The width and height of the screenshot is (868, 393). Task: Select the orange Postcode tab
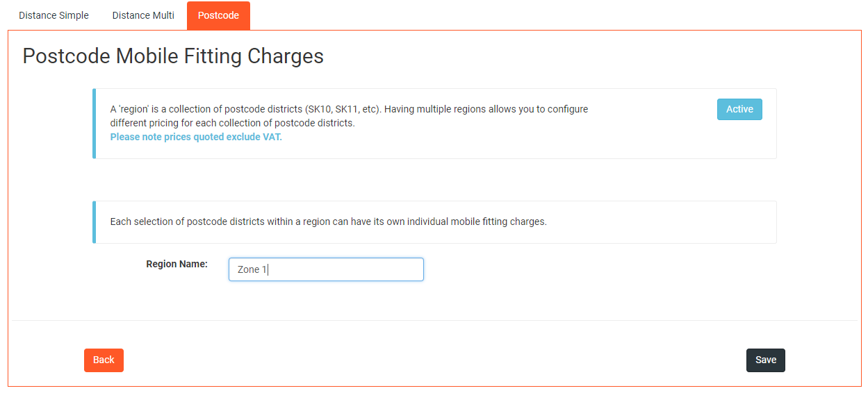tap(218, 15)
